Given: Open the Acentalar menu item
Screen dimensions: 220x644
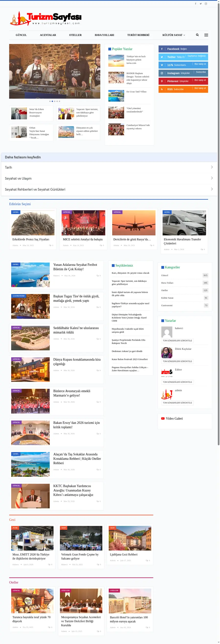Looking at the screenshot, I should click(x=48, y=35).
